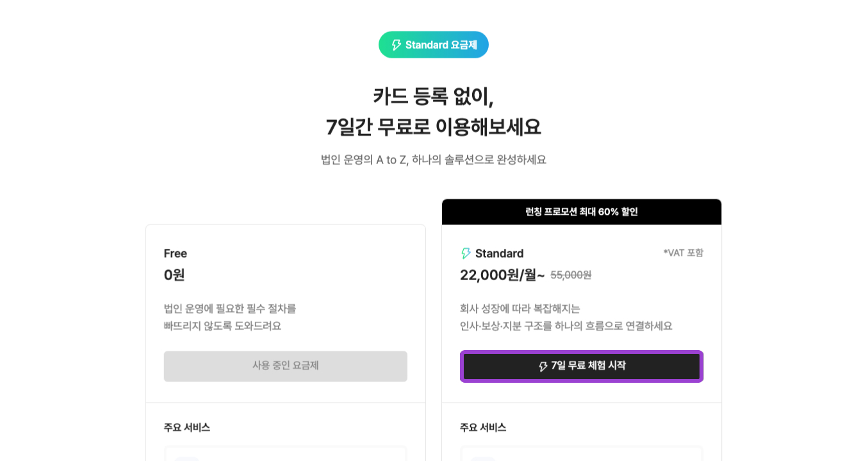This screenshot has height=461, width=868.
Task: Click the 법인 운영의 A to Z subtitle
Action: [434, 160]
